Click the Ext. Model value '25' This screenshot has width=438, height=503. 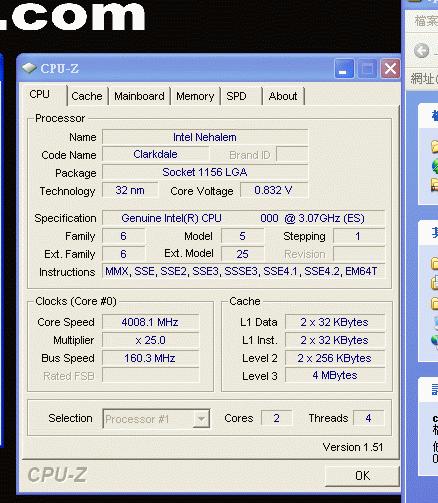(243, 254)
